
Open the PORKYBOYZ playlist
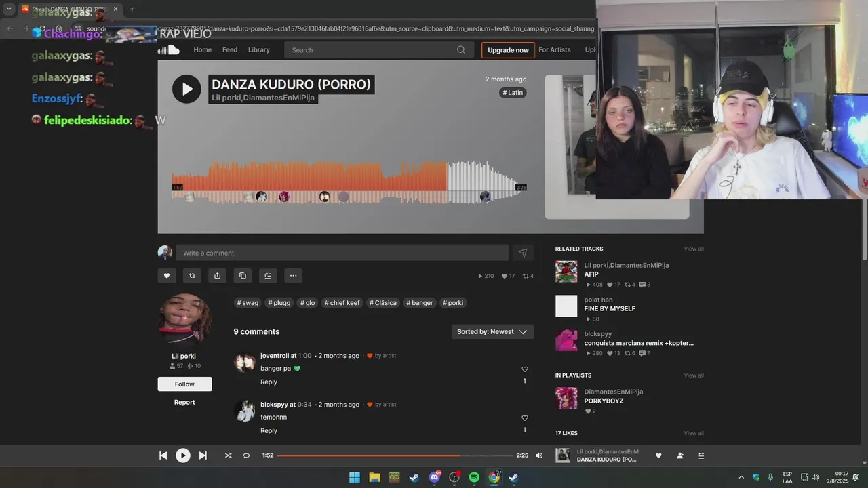(604, 401)
